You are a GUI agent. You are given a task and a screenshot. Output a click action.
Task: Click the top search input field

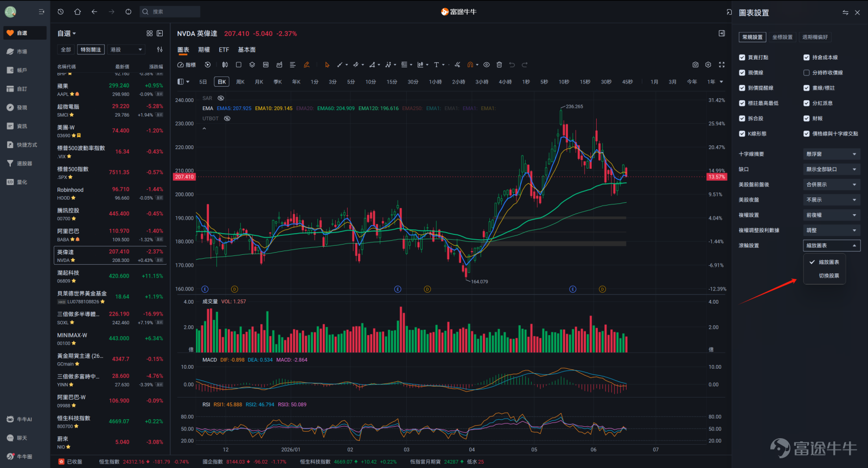coord(170,11)
